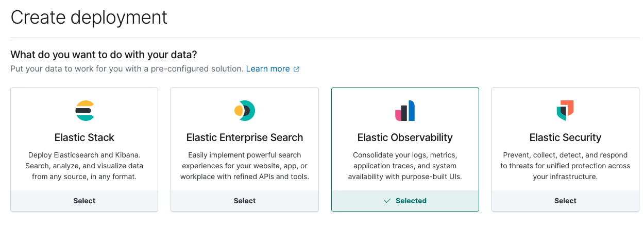Open the Learn more link
The height and width of the screenshot is (229, 644).
[x=268, y=68]
